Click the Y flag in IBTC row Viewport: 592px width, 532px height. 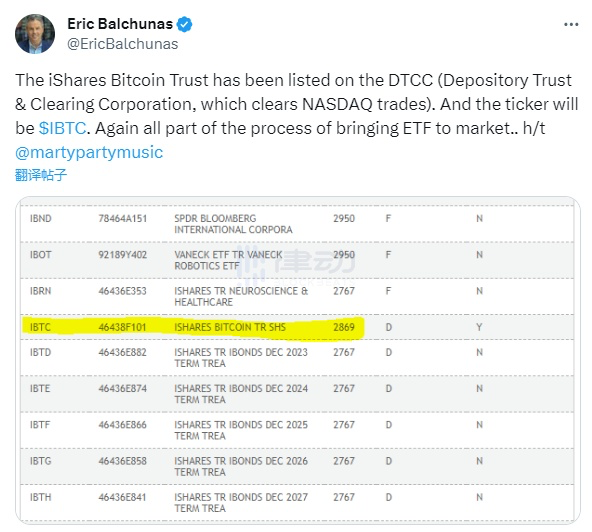[x=479, y=327]
